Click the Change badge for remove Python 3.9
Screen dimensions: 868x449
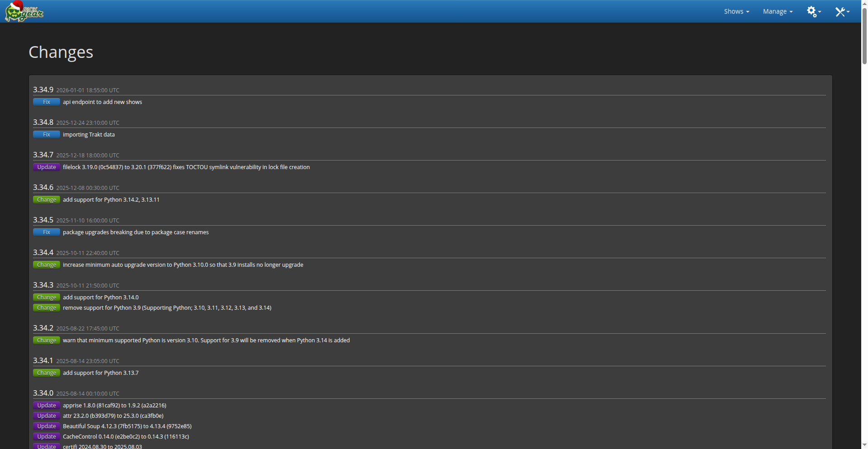pos(47,308)
